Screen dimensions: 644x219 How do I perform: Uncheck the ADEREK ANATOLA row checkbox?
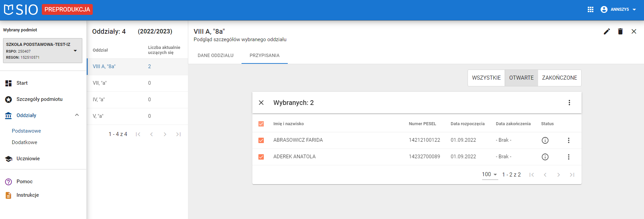[x=261, y=157]
